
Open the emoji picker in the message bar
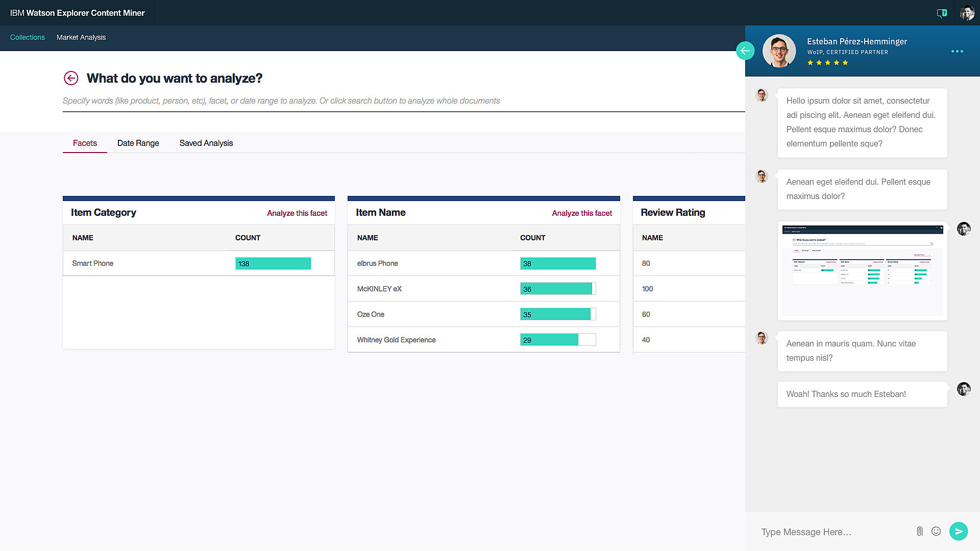pyautogui.click(x=936, y=531)
